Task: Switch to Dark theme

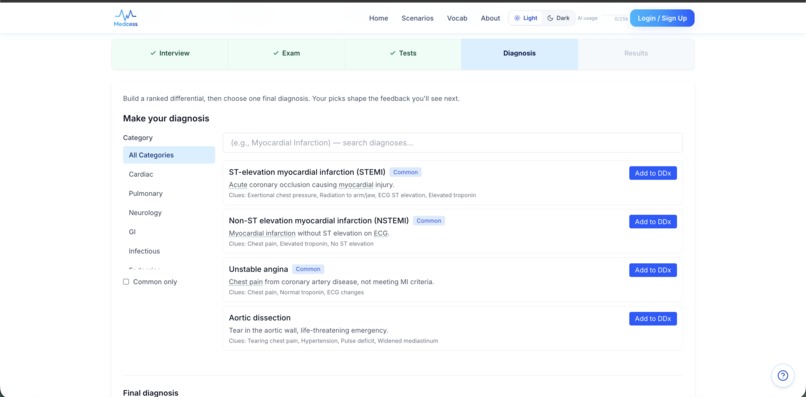Action: click(x=558, y=18)
